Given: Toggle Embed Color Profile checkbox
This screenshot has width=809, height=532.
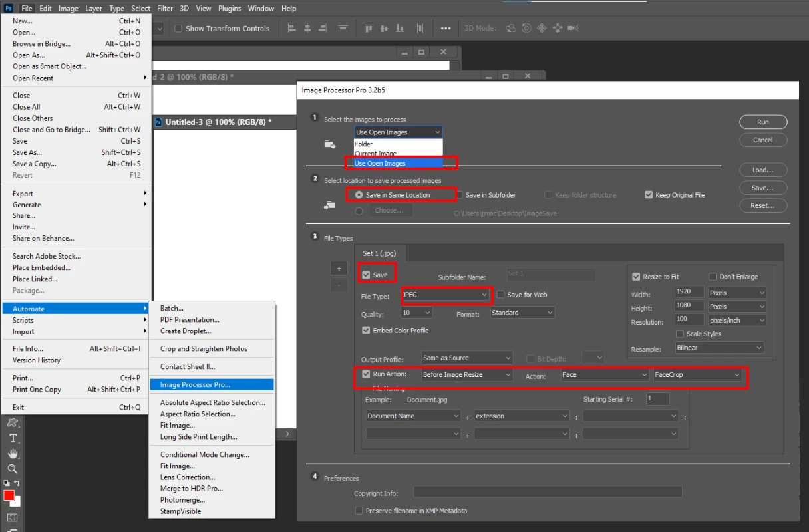Looking at the screenshot, I should pyautogui.click(x=366, y=331).
